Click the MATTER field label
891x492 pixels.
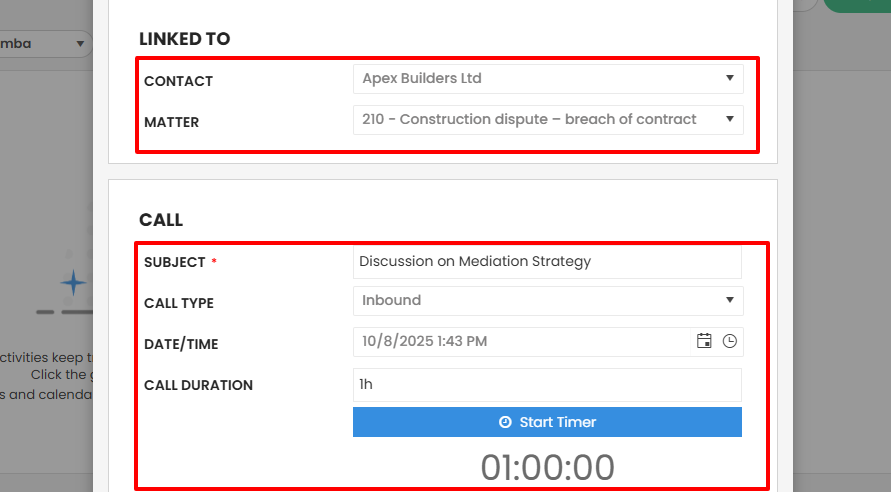(x=171, y=122)
